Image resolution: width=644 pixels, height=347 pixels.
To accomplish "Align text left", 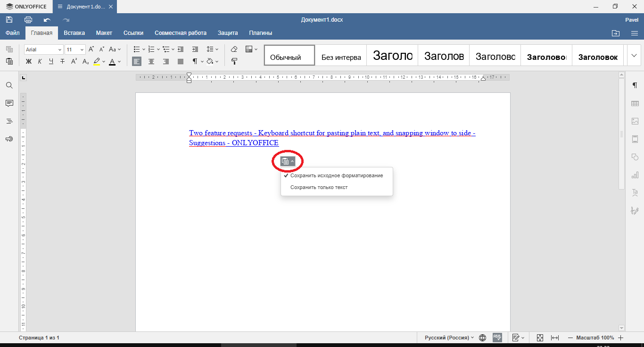I will [x=137, y=61].
